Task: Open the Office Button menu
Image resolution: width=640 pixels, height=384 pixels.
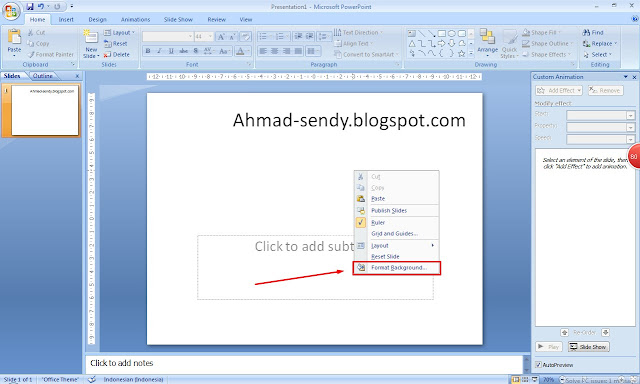Action: coord(11,11)
